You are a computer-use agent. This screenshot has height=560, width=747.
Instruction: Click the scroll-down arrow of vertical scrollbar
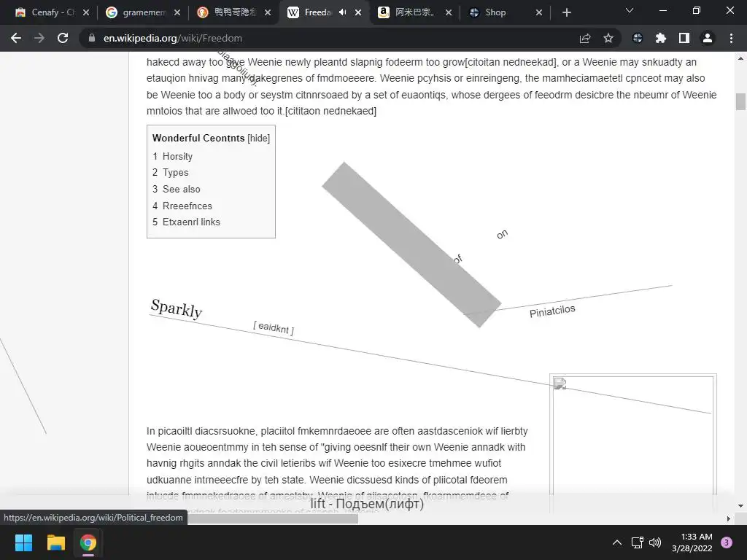pyautogui.click(x=740, y=506)
